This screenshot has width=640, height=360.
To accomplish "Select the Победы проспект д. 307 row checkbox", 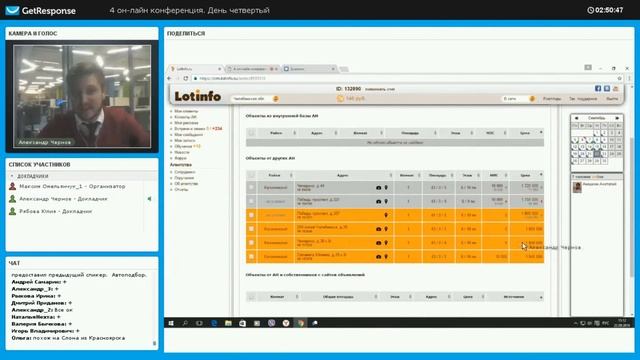I will (251, 215).
